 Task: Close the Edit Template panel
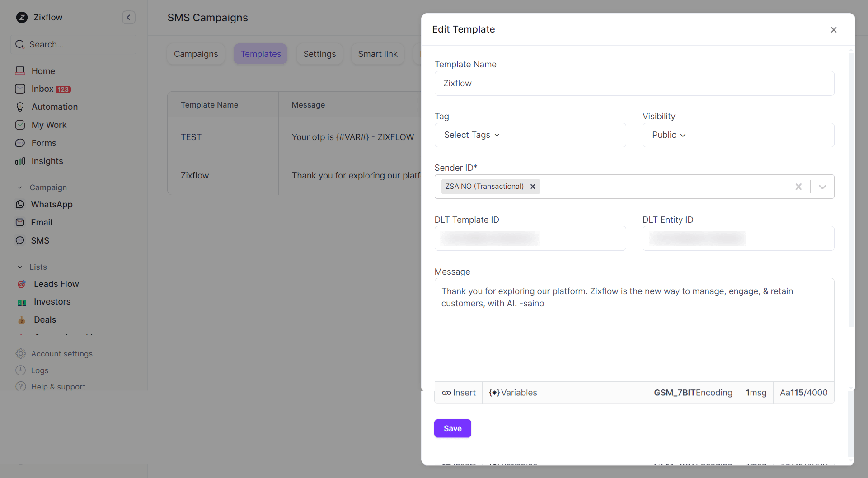pos(834,30)
